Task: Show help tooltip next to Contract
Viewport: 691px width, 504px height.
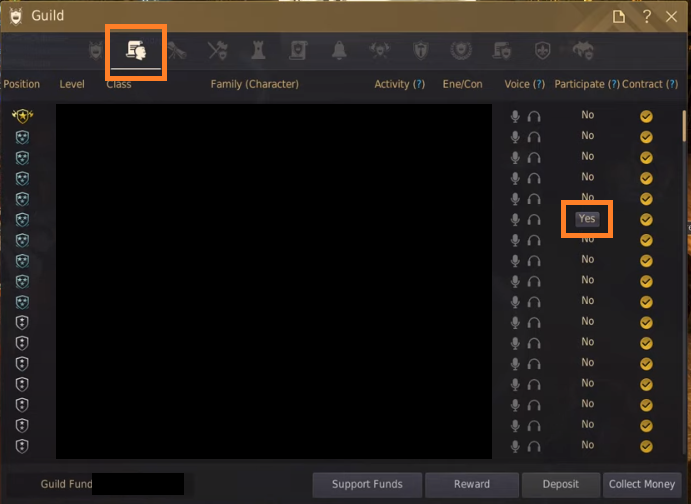Action: [x=672, y=84]
